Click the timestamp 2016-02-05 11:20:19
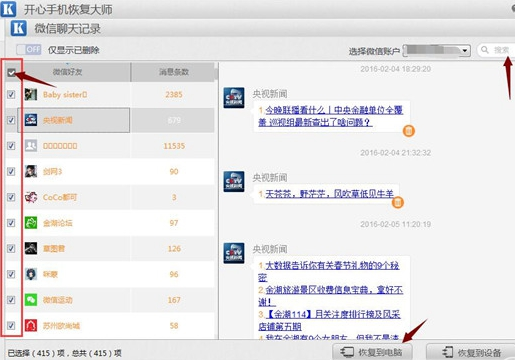This screenshot has width=515, height=360. click(x=395, y=224)
